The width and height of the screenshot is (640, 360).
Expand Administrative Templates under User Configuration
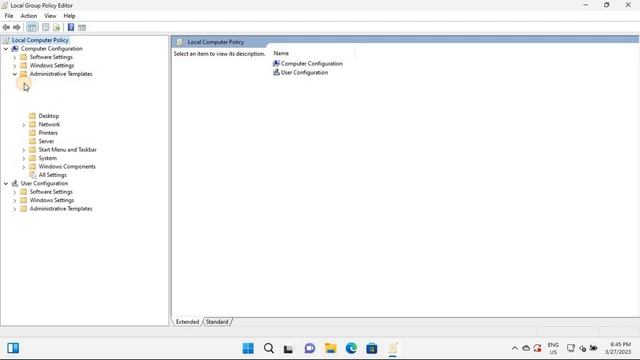15,209
